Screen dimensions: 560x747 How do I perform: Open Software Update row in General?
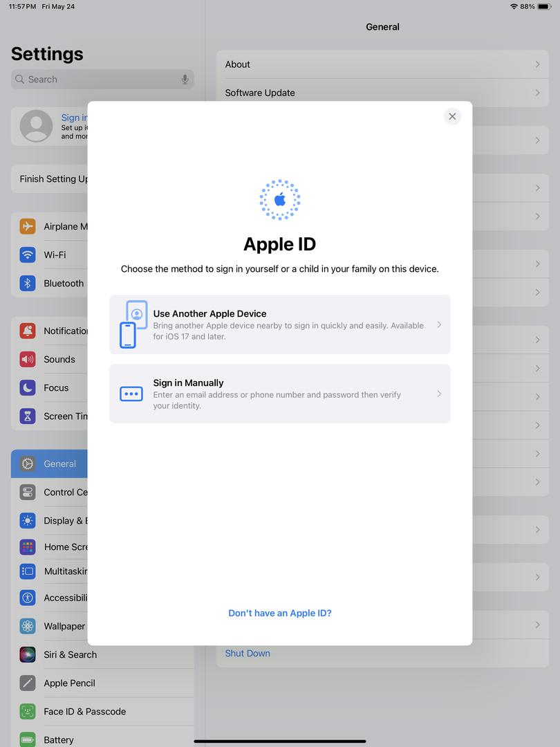[x=382, y=93]
